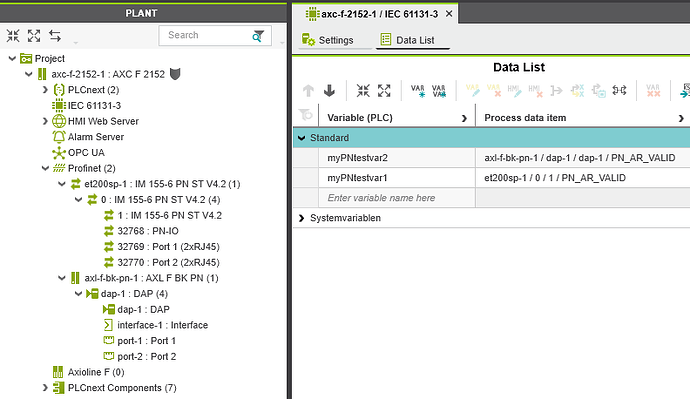Click the edit variable pencil icon
This screenshot has height=399, width=690.
pyautogui.click(x=473, y=91)
